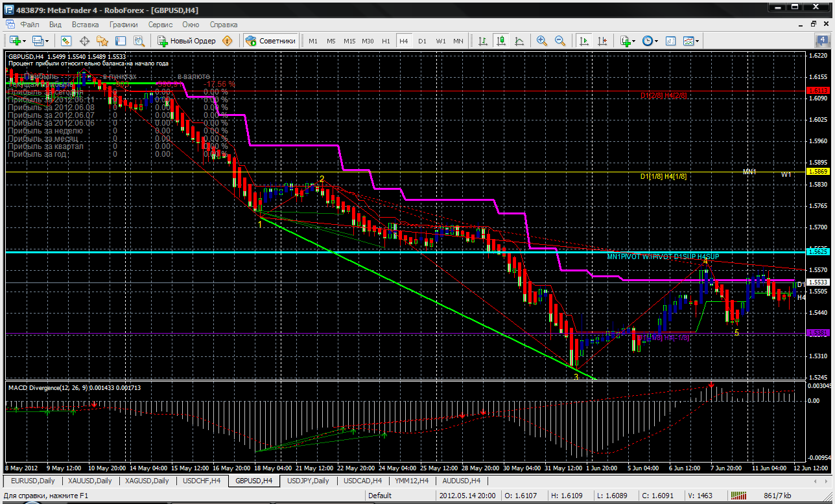Toggle the Terminal window icon
Viewport: 835px width, 504px height.
click(121, 41)
